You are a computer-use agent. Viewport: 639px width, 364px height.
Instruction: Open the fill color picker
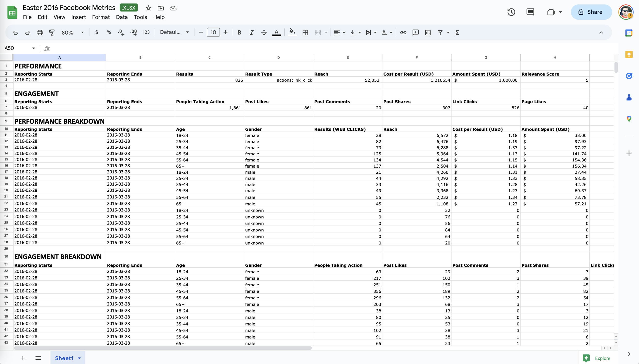[x=292, y=32]
